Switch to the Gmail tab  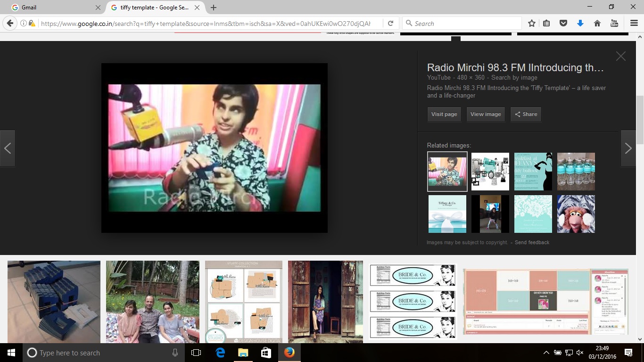tap(52, 8)
